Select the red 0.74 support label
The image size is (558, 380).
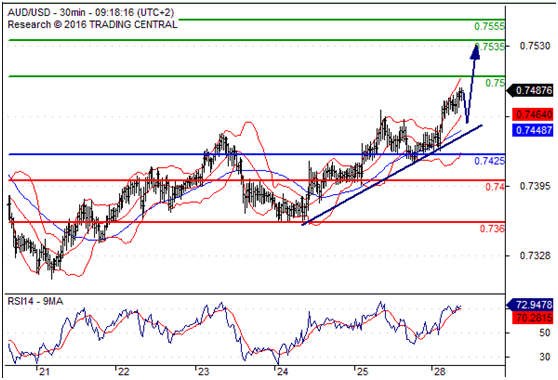(495, 186)
